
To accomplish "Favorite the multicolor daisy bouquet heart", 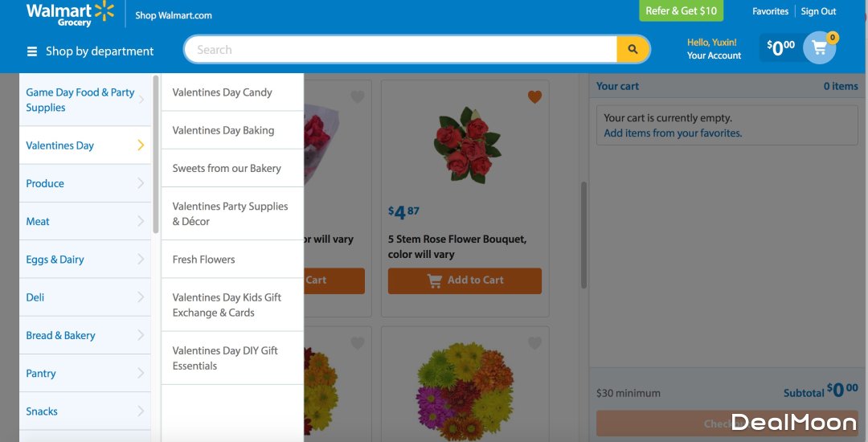I will (x=534, y=343).
